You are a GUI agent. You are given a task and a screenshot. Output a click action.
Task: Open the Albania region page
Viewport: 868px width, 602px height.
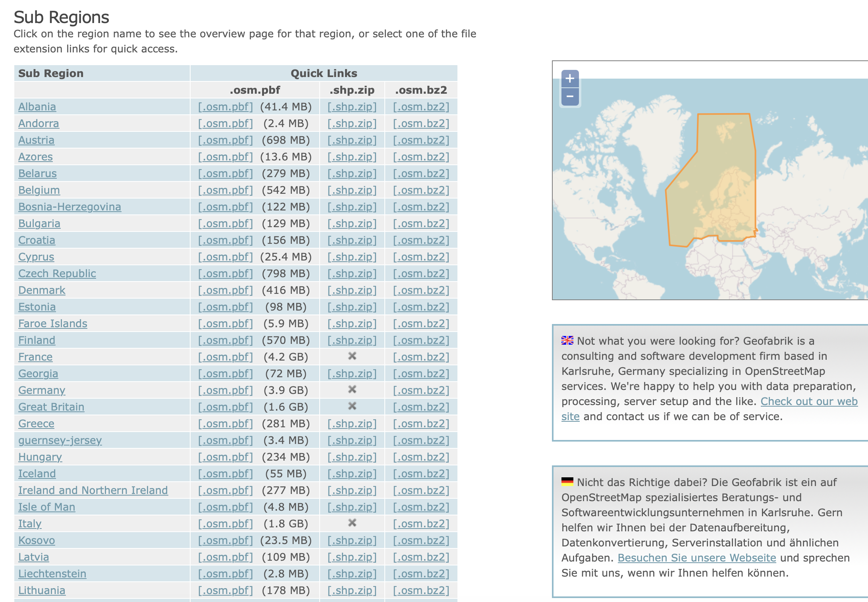pos(37,107)
